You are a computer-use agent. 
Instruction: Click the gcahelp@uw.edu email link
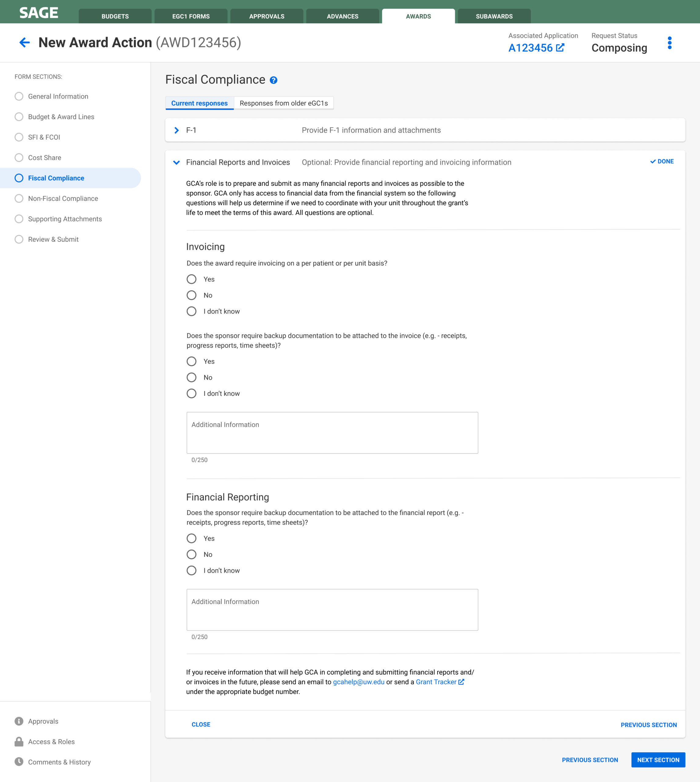(x=358, y=682)
